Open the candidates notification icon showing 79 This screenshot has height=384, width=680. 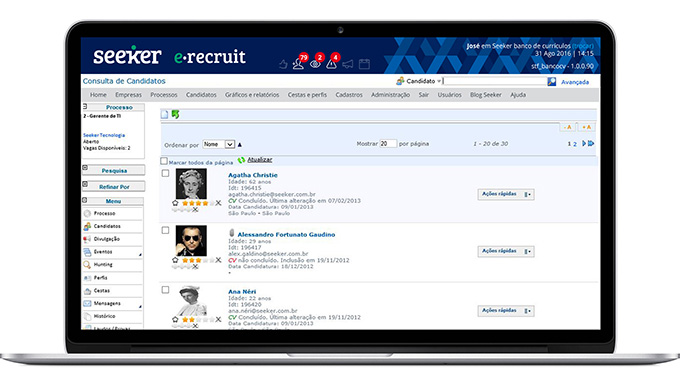[x=298, y=64]
